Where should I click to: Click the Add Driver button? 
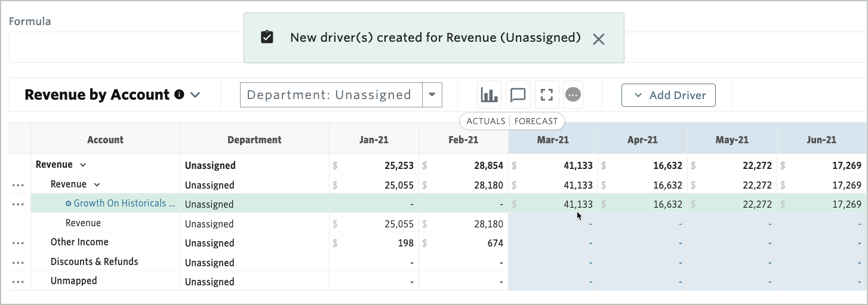coord(668,95)
